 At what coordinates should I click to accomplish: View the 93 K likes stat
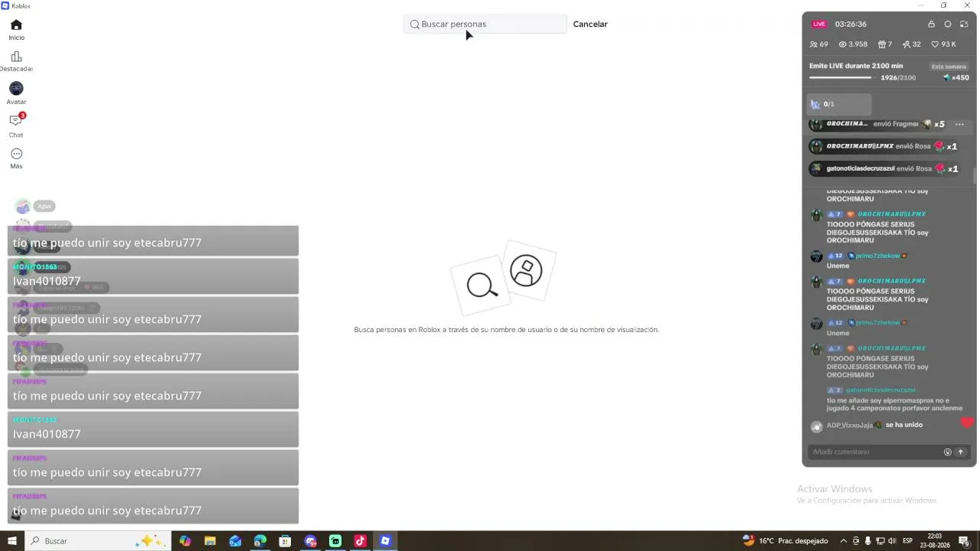pyautogui.click(x=943, y=44)
